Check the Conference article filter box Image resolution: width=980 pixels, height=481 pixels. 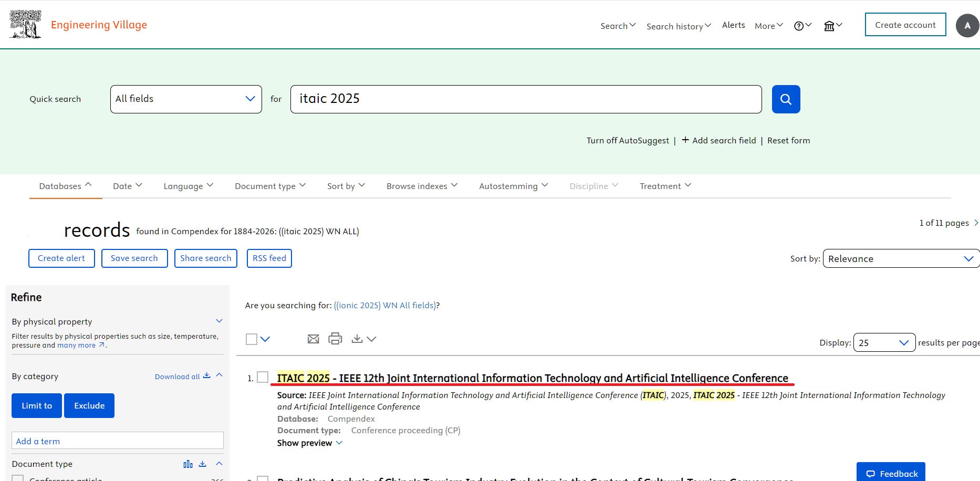18,478
